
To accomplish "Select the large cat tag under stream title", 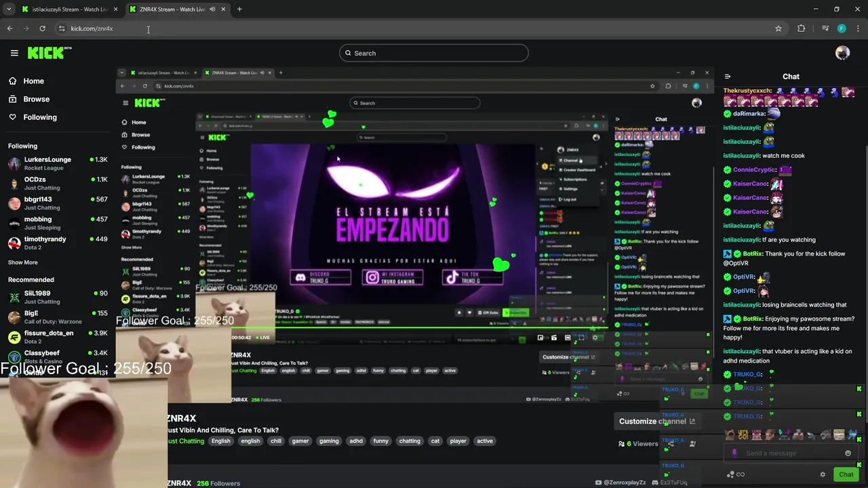I will 435,441.
